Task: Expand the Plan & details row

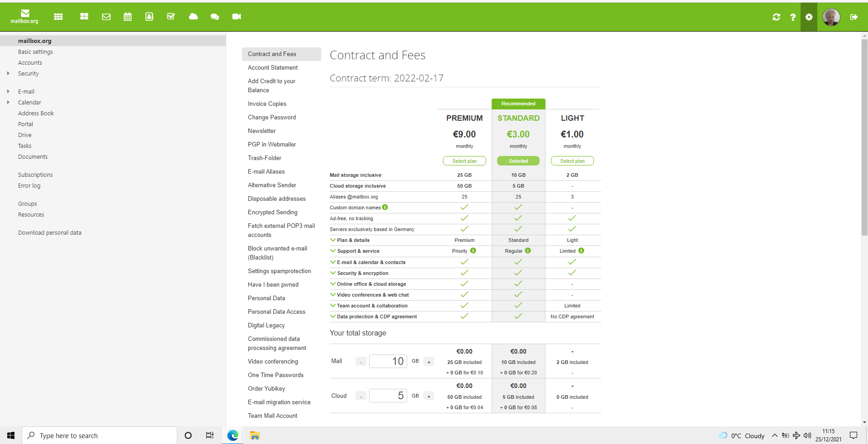Action: [333, 240]
